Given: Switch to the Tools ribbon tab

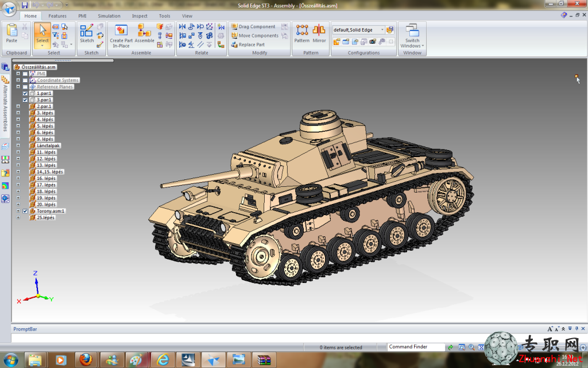Looking at the screenshot, I should click(x=164, y=16).
